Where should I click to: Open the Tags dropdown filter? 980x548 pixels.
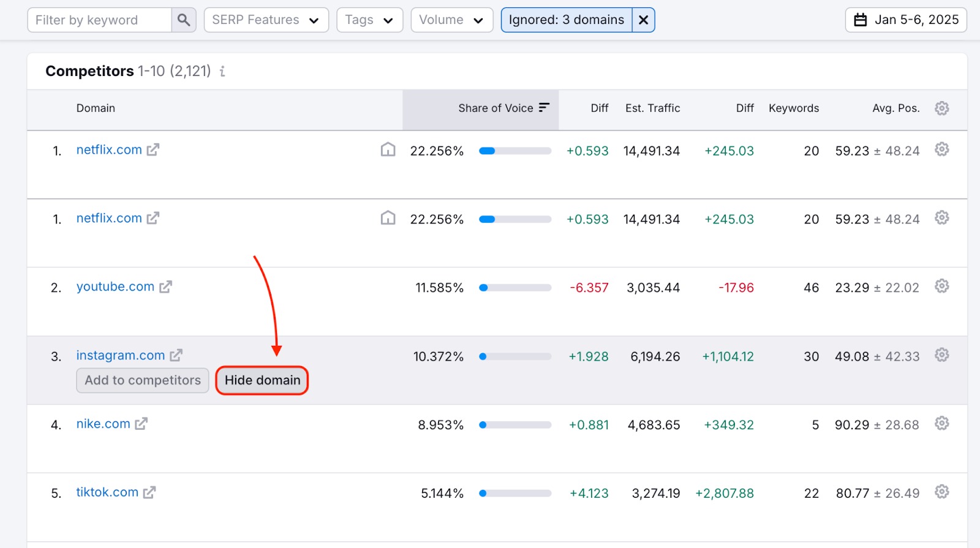pyautogui.click(x=369, y=20)
